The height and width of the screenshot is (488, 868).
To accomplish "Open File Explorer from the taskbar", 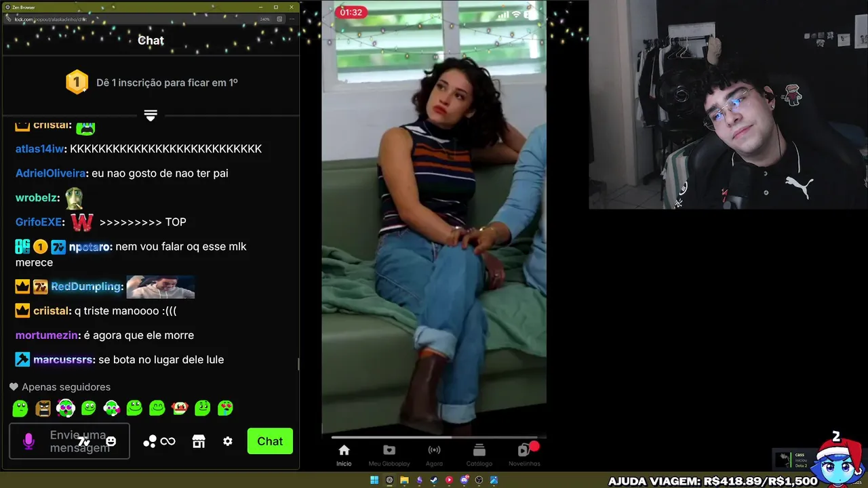I will 404,481.
